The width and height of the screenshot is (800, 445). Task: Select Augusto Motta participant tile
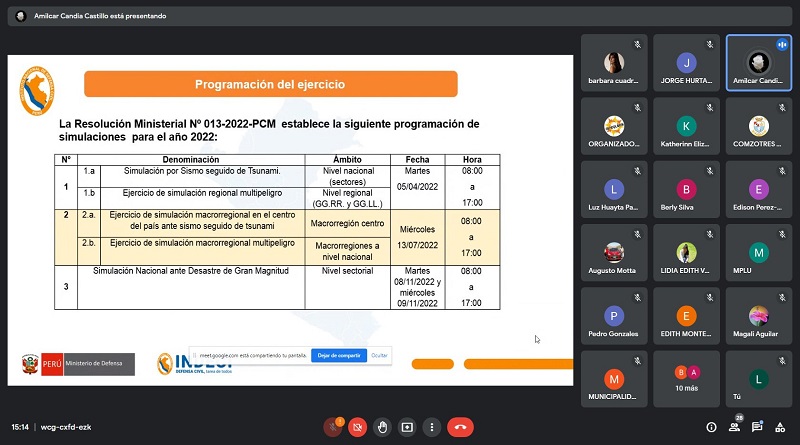coord(614,252)
